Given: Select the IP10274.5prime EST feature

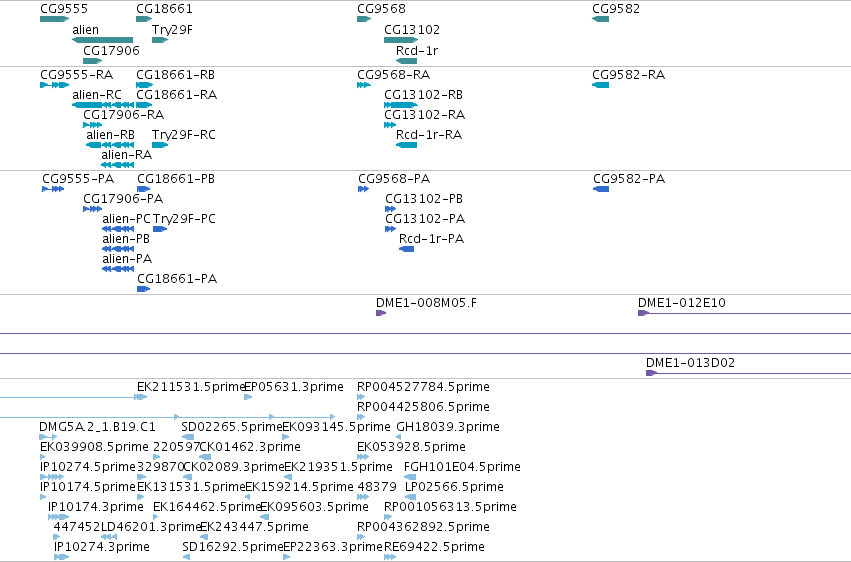Looking at the screenshot, I should [x=52, y=477].
